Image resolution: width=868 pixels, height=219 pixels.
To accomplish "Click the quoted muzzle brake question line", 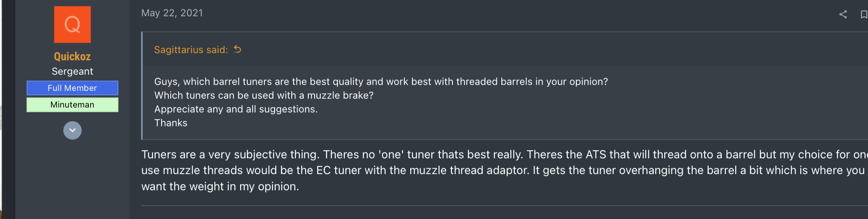I will click(264, 95).
